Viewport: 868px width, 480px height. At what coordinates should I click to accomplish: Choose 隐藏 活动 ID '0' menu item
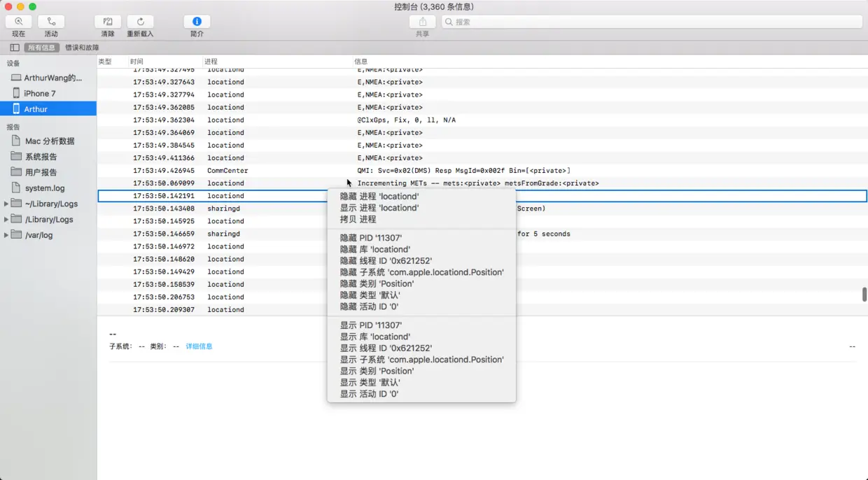pos(421,306)
